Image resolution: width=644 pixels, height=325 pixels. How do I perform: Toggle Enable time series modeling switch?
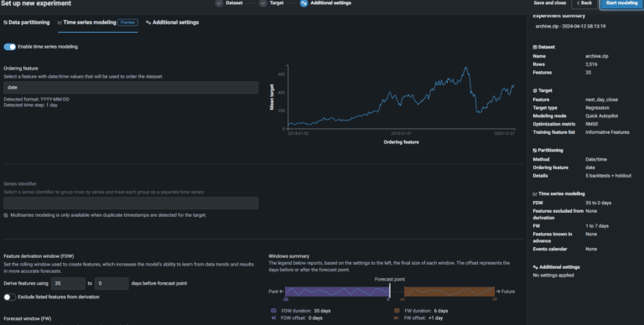pos(10,47)
